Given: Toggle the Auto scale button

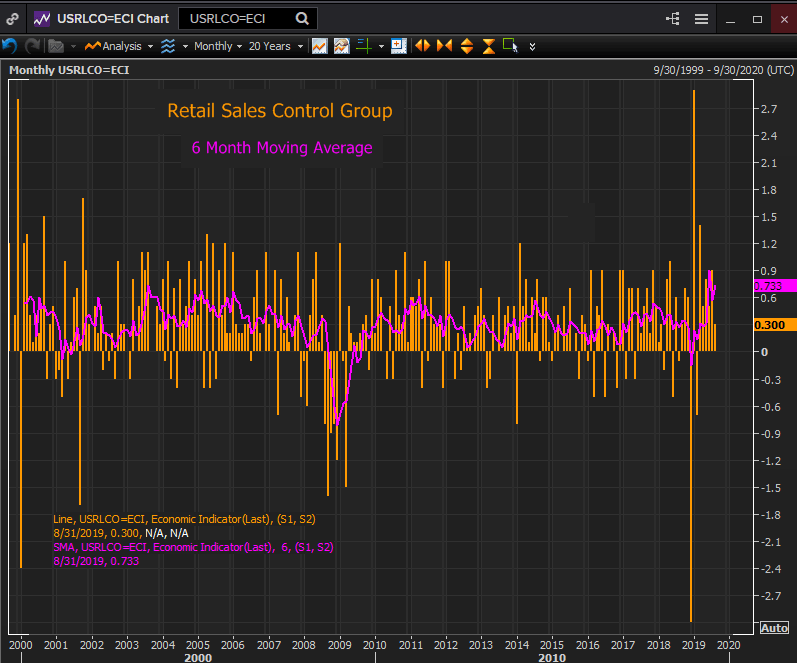Looking at the screenshot, I should 774,628.
